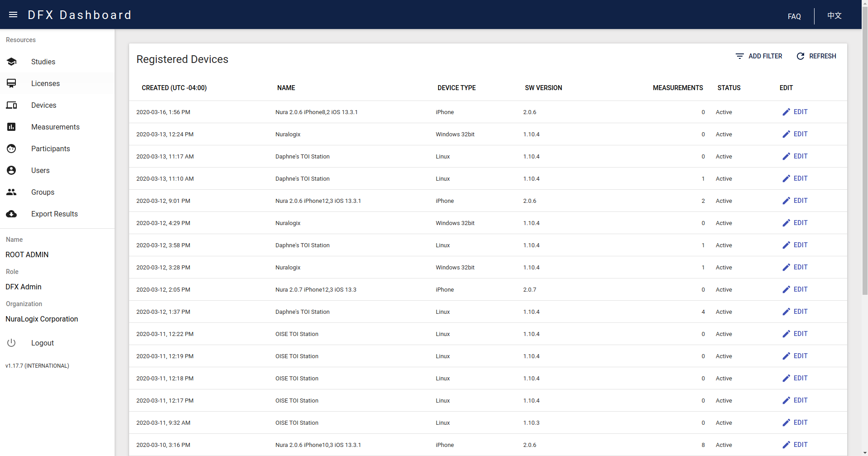Viewport: 868px width, 456px height.
Task: Click 'NuraLogix Corporation' organization text
Action: tap(42, 319)
